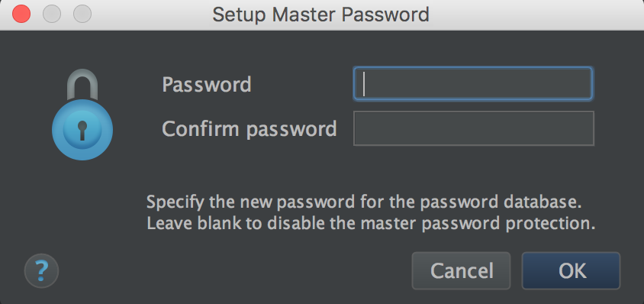Viewport: 644px width, 304px height.
Task: Click the empty title bar right of the title
Action: click(x=534, y=15)
